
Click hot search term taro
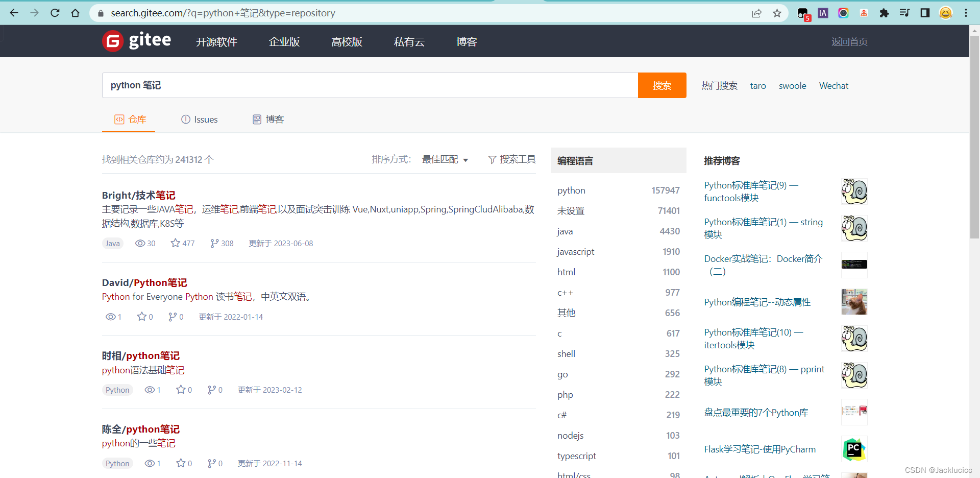758,86
